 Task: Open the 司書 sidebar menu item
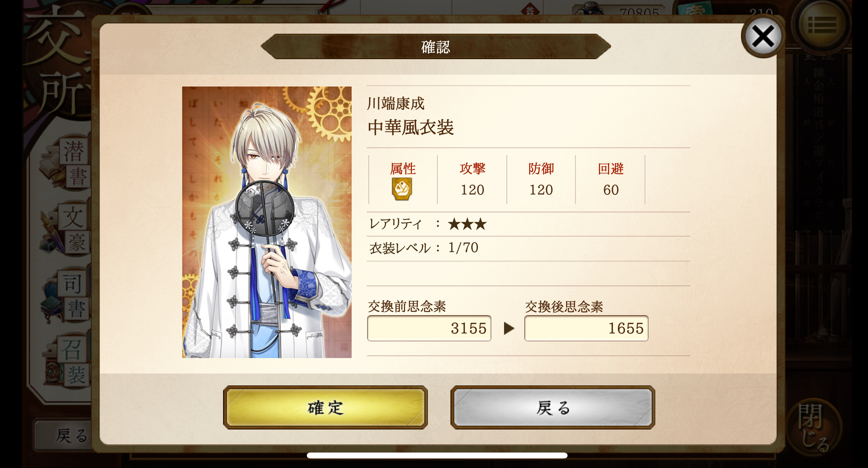pyautogui.click(x=67, y=295)
